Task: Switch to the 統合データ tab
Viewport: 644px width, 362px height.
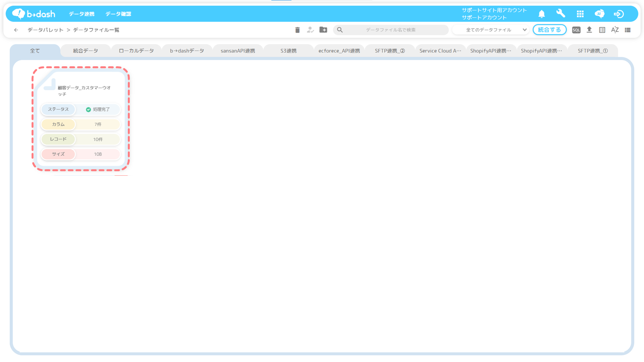Action: point(85,51)
